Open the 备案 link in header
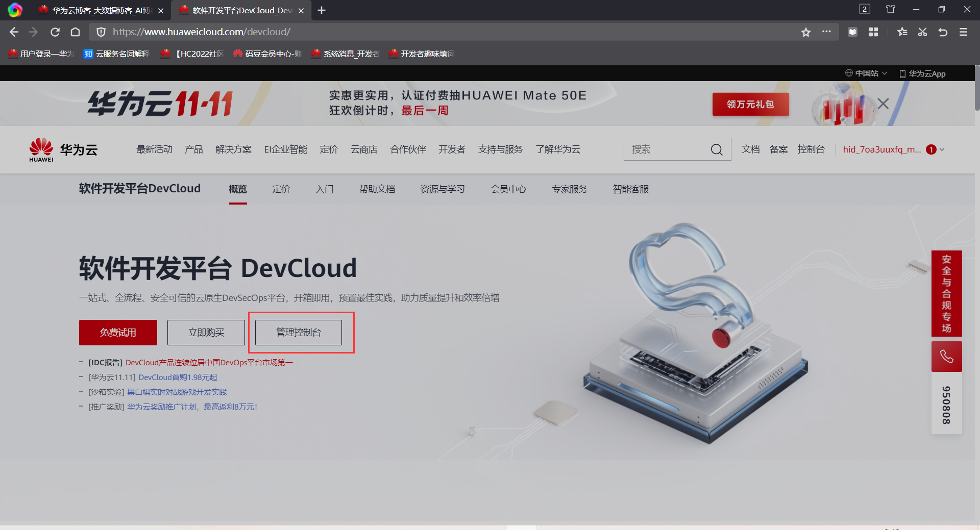The height and width of the screenshot is (530, 980). [x=779, y=149]
